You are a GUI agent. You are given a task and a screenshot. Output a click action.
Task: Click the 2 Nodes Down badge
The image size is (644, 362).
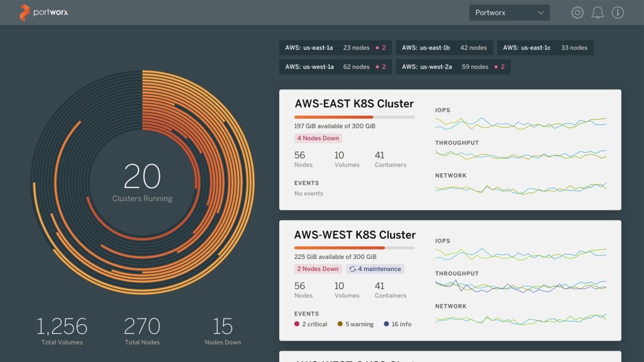318,269
